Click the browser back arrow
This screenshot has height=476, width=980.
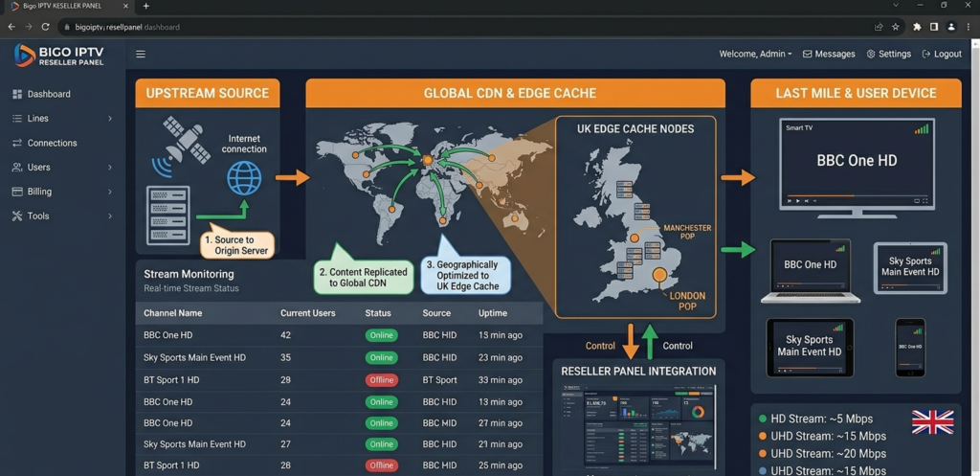[x=11, y=27]
